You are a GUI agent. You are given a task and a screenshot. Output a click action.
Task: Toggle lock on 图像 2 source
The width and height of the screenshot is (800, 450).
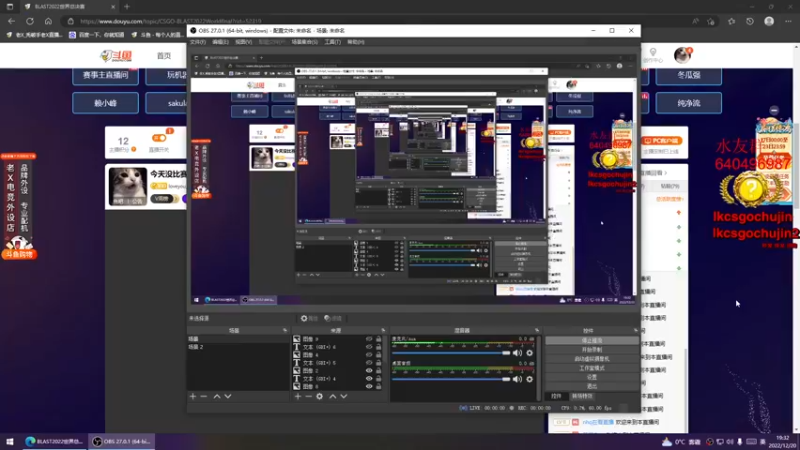(x=379, y=370)
